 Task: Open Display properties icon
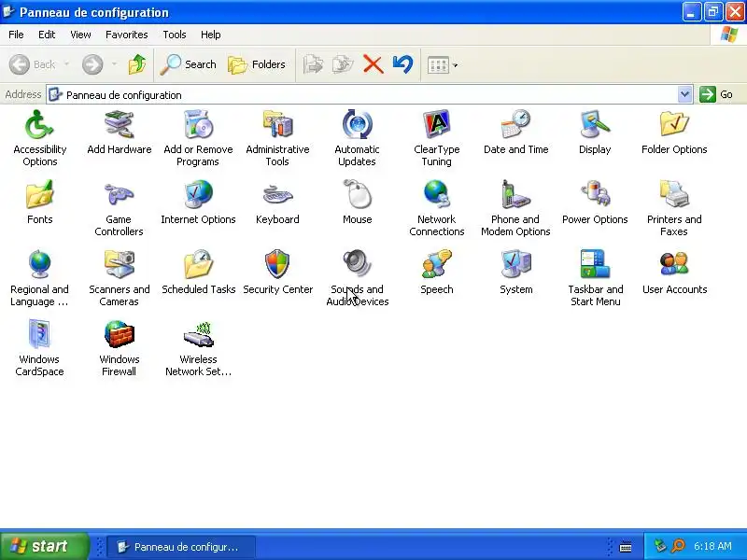pyautogui.click(x=595, y=133)
